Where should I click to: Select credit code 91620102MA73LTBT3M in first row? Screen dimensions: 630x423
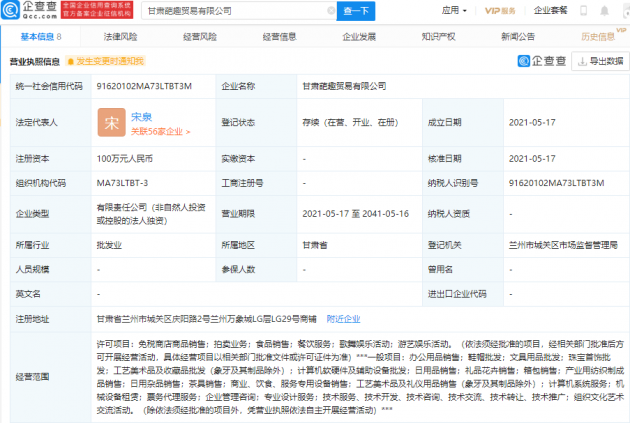point(144,86)
